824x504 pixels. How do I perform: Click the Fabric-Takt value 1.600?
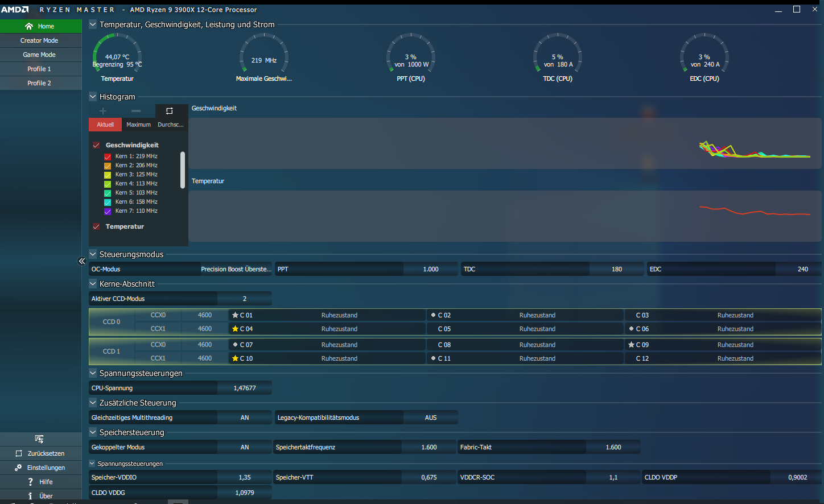coord(613,447)
